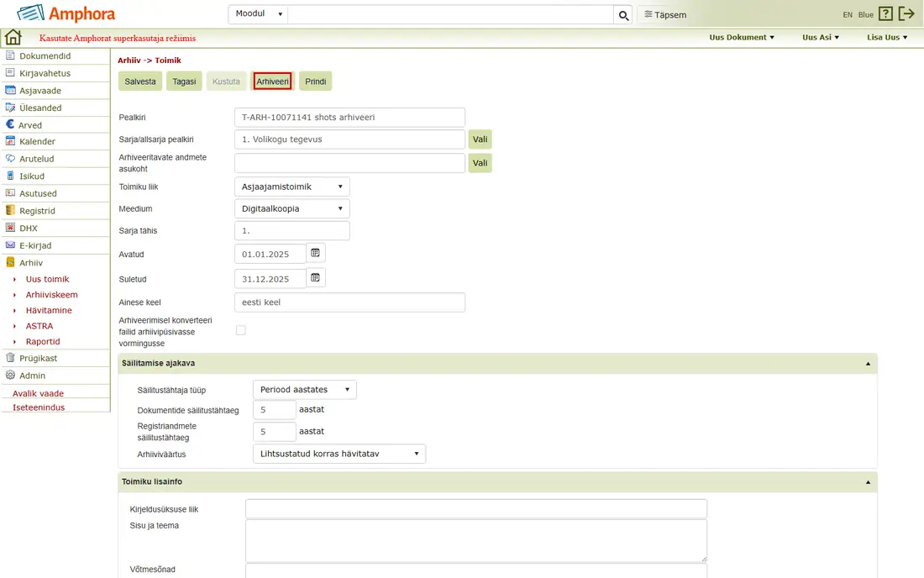
Task: Log out using the exit icon
Action: [x=906, y=14]
